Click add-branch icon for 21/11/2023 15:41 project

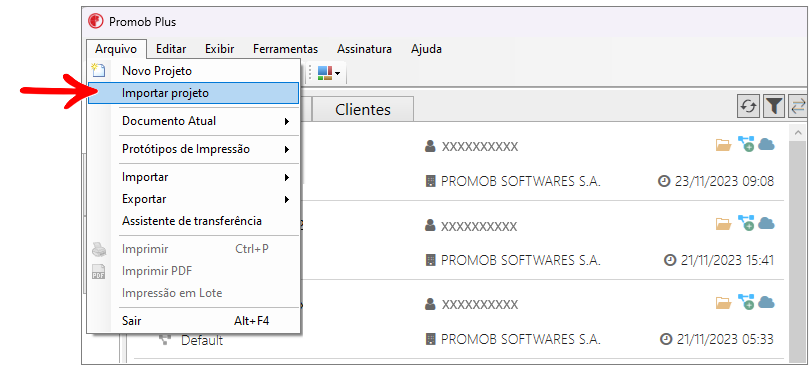pyautogui.click(x=746, y=223)
